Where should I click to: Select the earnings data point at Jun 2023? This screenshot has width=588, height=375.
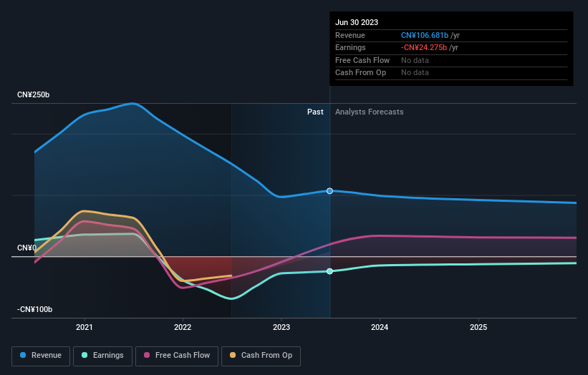[329, 271]
